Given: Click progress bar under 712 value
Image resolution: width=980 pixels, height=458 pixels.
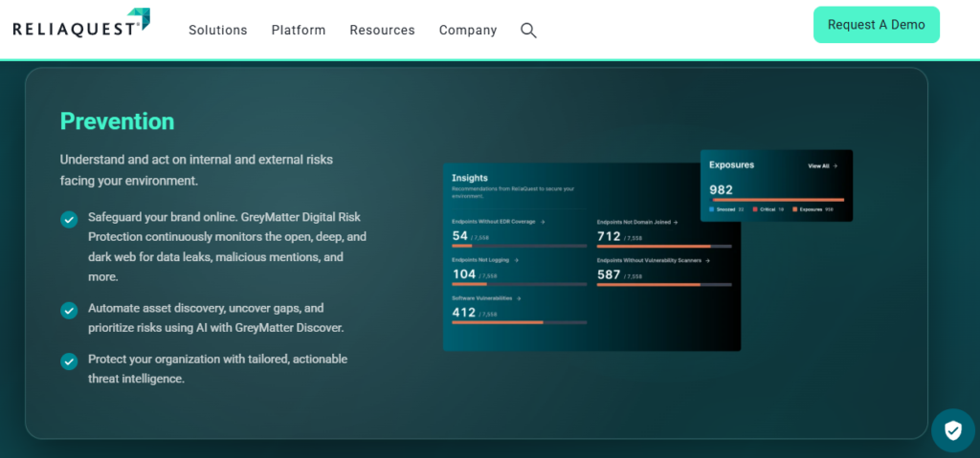Looking at the screenshot, I should click(664, 246).
